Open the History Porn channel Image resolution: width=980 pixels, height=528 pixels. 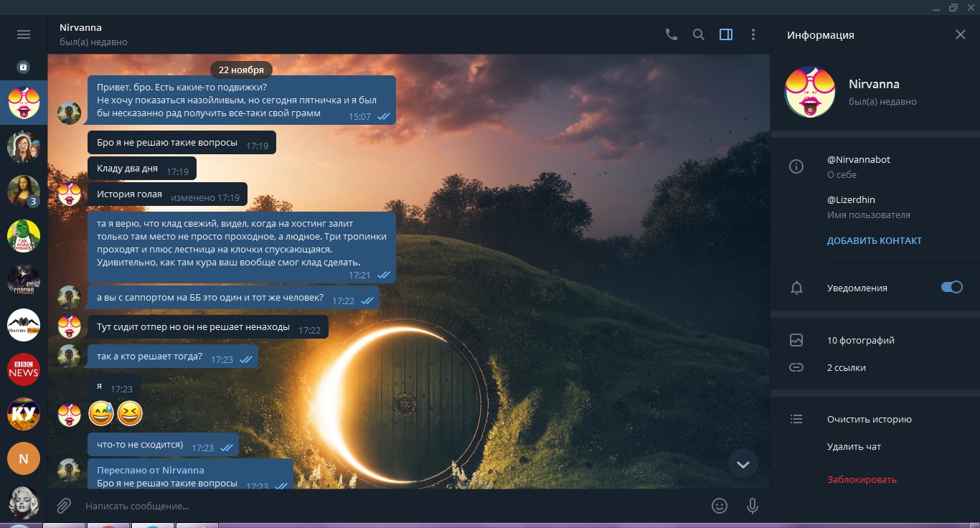24,325
